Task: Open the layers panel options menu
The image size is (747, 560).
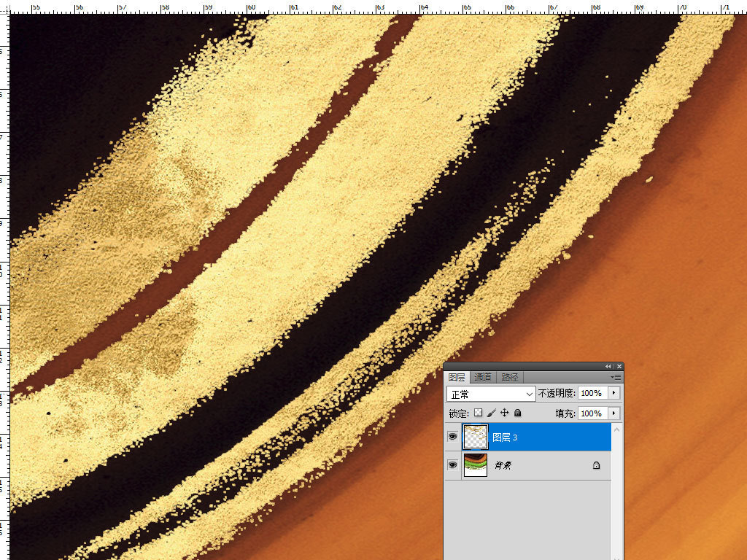Action: [x=616, y=377]
